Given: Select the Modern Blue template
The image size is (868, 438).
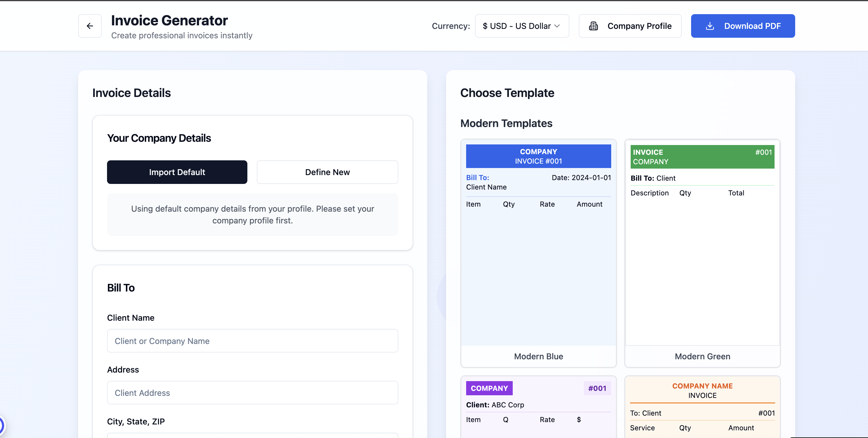Looking at the screenshot, I should tap(538, 253).
